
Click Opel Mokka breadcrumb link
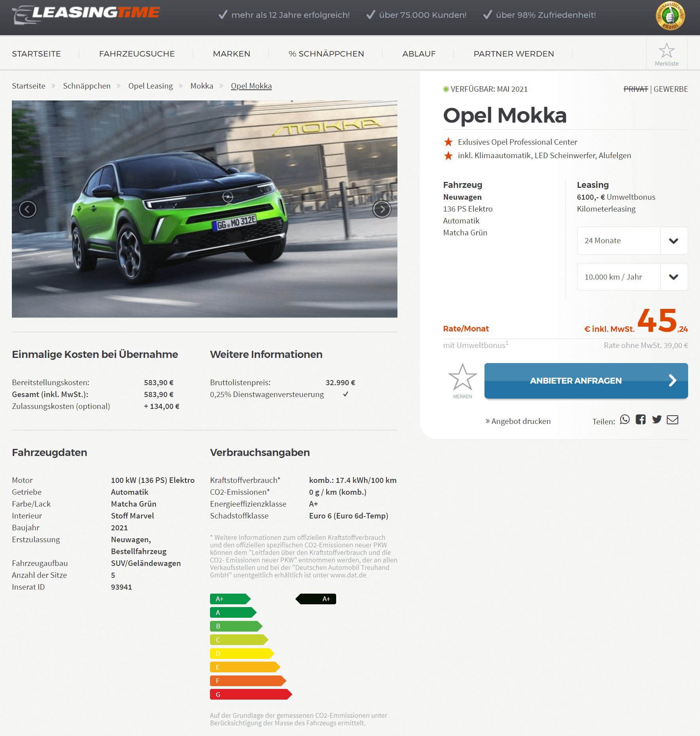(251, 86)
